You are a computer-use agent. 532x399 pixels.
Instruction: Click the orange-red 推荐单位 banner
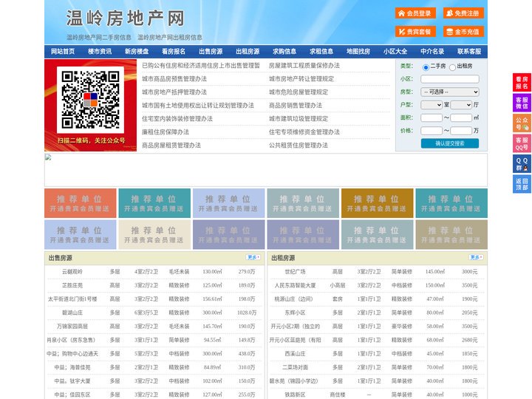coord(81,203)
